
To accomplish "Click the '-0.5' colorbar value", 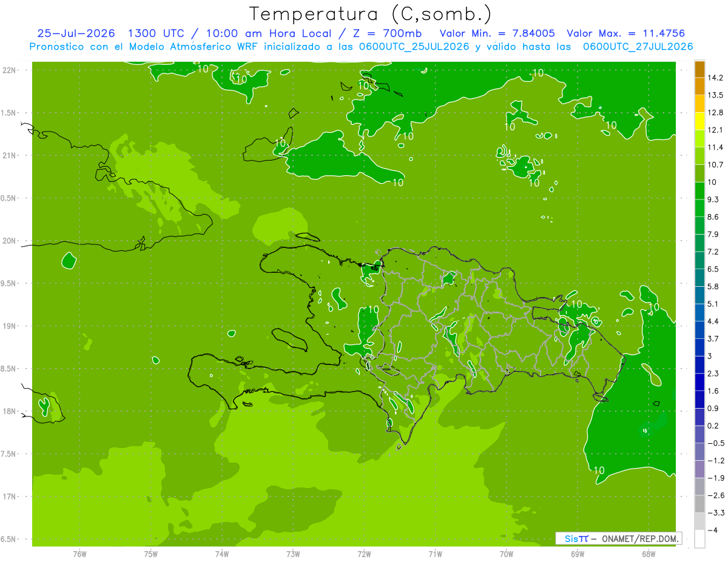I will 716,443.
